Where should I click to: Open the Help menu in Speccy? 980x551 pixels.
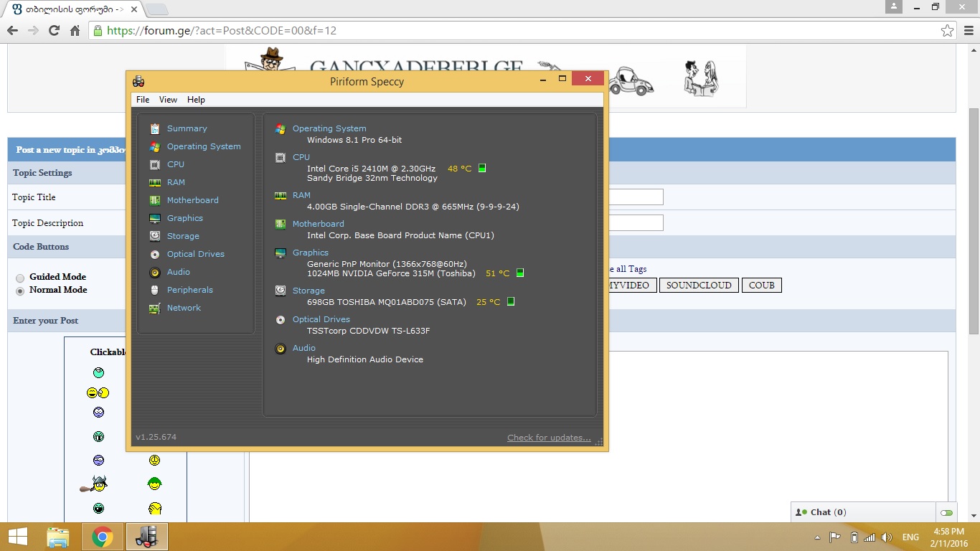(196, 100)
